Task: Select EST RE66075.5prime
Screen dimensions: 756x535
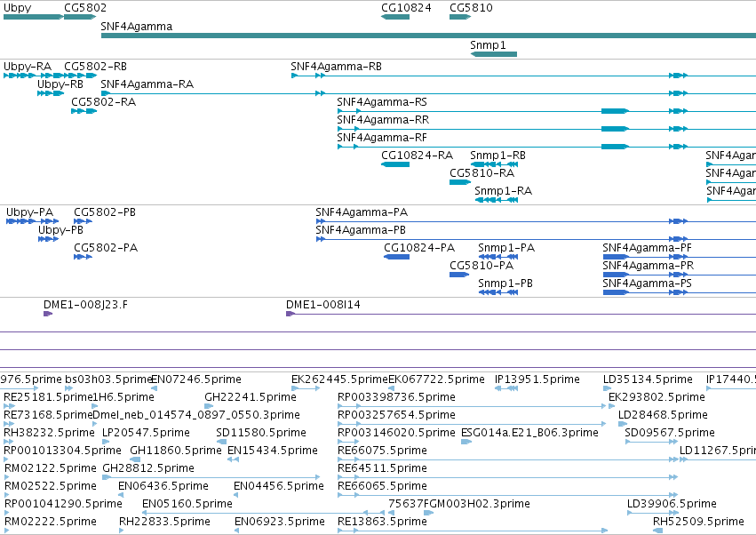Action: click(x=382, y=451)
